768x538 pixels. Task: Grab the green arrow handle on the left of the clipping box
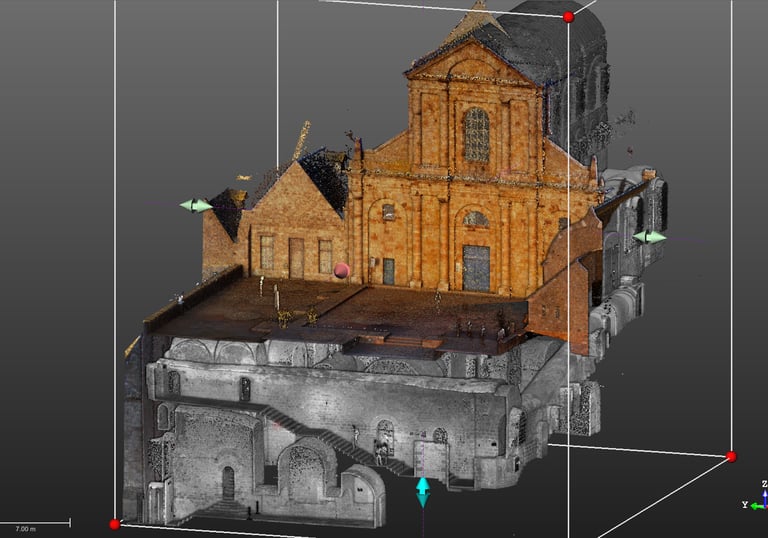196,206
